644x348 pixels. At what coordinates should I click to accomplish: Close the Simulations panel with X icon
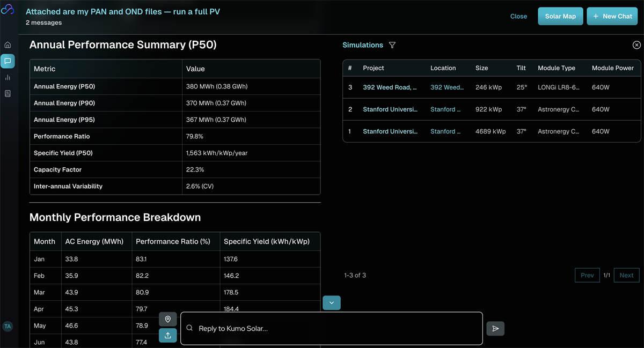636,45
